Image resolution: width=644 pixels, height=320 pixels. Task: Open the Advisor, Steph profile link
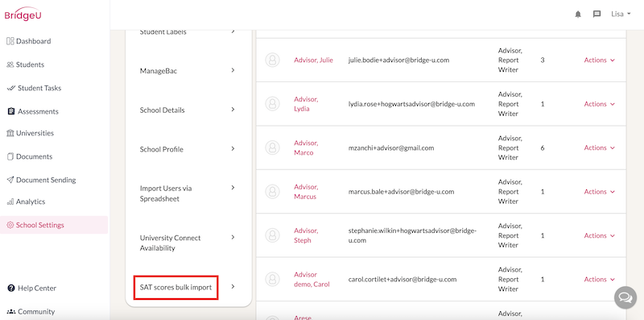(x=306, y=235)
